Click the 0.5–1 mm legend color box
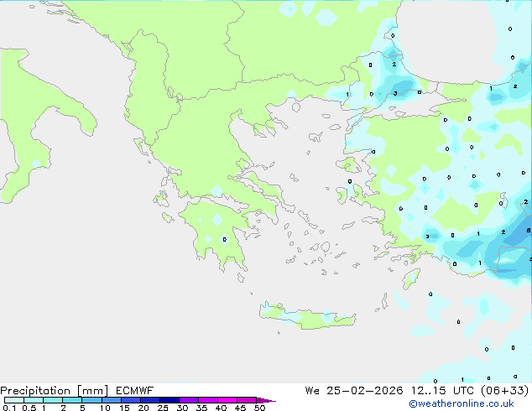The height and width of the screenshot is (411, 532). click(x=34, y=400)
